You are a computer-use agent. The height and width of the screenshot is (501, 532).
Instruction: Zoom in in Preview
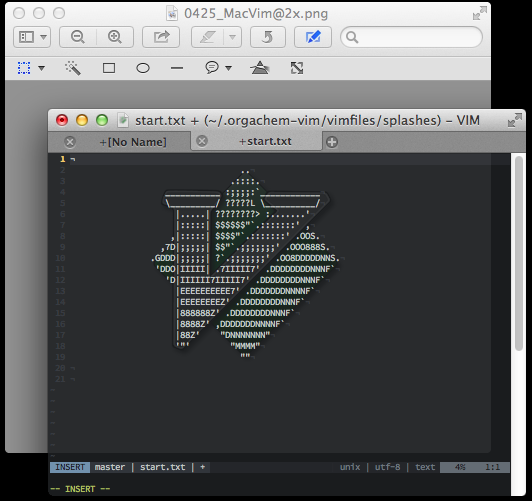pyautogui.click(x=115, y=37)
